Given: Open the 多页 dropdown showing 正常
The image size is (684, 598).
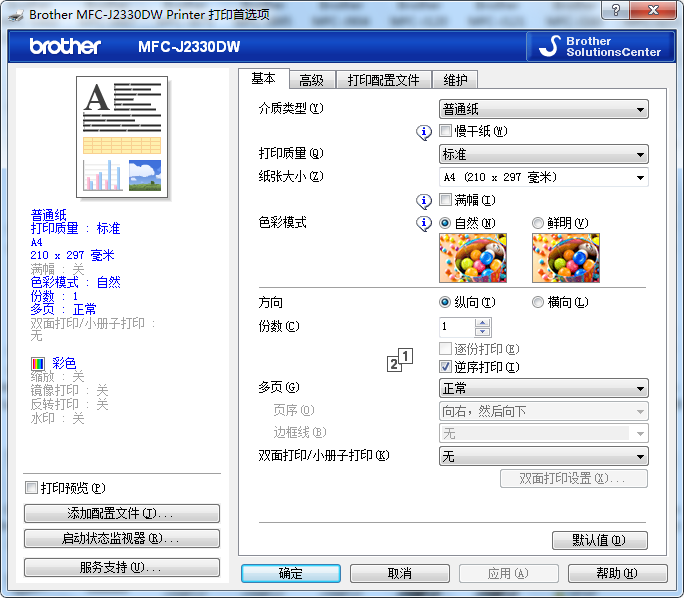Looking at the screenshot, I should 544,388.
